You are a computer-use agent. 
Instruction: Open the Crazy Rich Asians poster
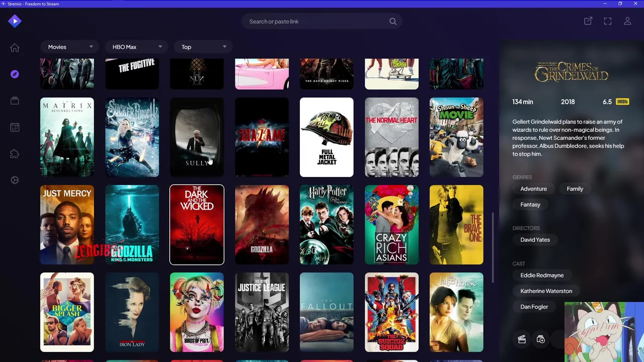(x=391, y=225)
